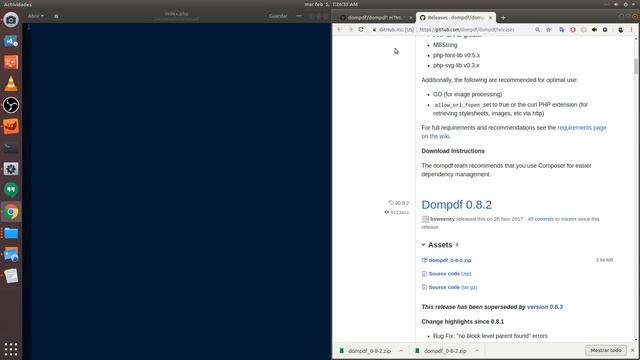The image size is (640, 360).
Task: Open the bweeney author profile link
Action: [442, 219]
